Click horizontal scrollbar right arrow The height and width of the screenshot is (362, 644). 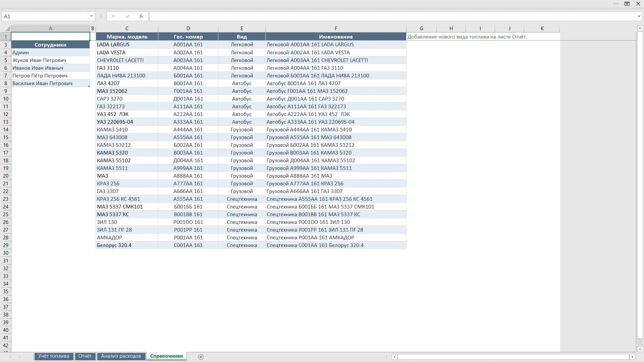click(633, 357)
